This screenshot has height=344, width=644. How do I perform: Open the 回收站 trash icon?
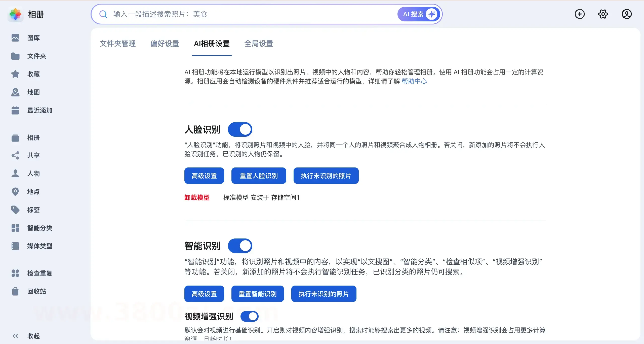pyautogui.click(x=15, y=291)
